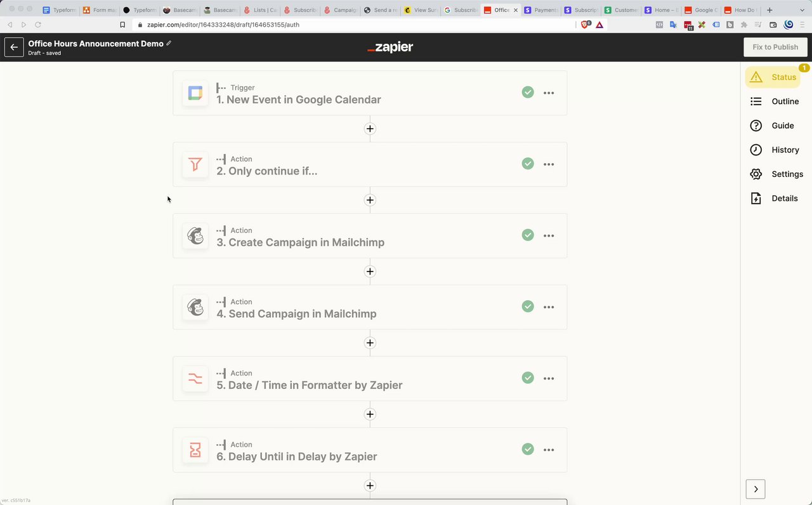Collapse the right sidebar with chevron button

[x=756, y=489]
